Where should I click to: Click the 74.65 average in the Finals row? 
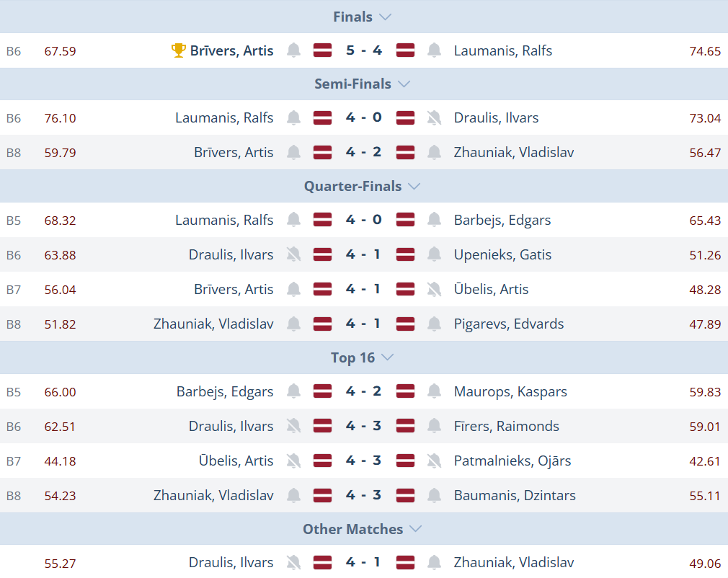[x=705, y=50]
